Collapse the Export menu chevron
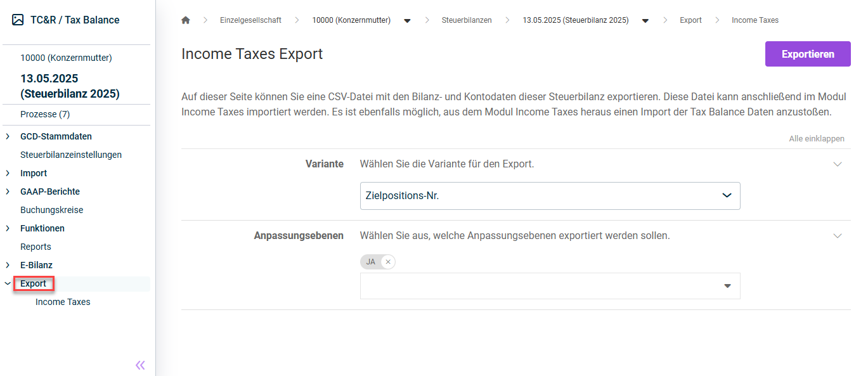Screen dimensions: 868x376 [x=8, y=283]
